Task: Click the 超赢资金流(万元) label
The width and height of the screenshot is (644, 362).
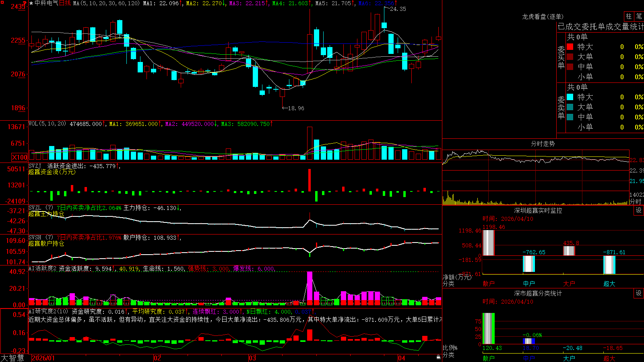Action: click(x=52, y=172)
